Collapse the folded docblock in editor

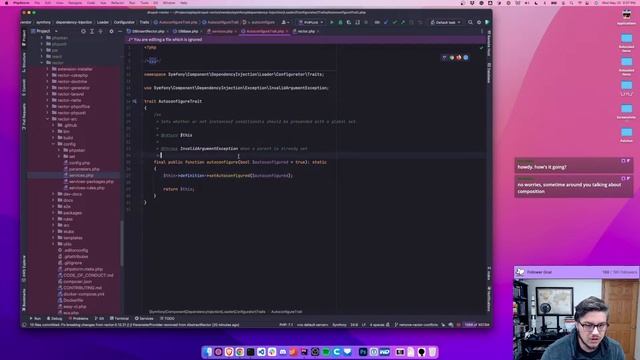pos(152,61)
